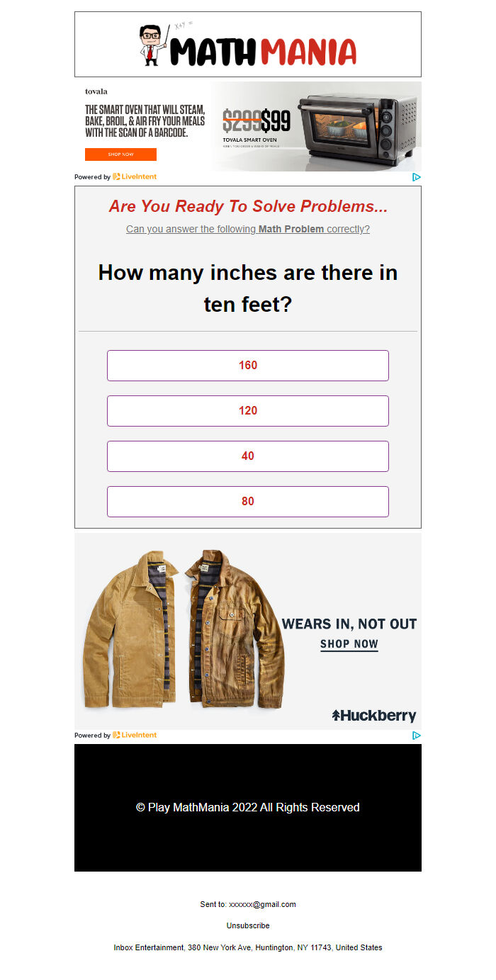Open the 'Can you answer the following Math Problem' link
This screenshot has height=980, width=496.
248,229
